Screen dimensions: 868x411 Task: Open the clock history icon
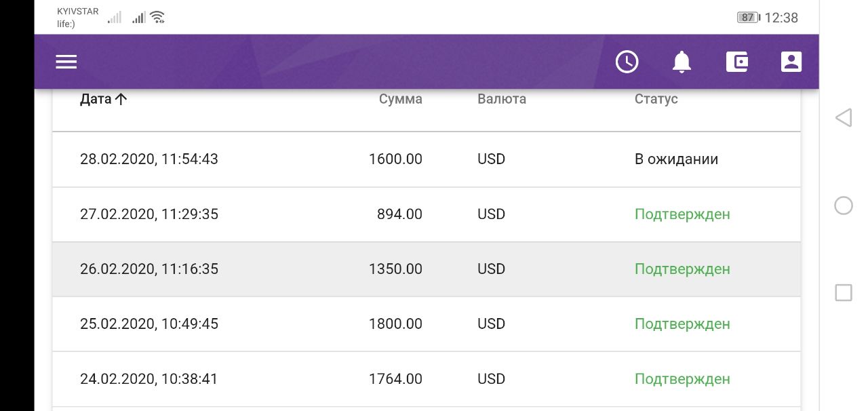tap(627, 62)
